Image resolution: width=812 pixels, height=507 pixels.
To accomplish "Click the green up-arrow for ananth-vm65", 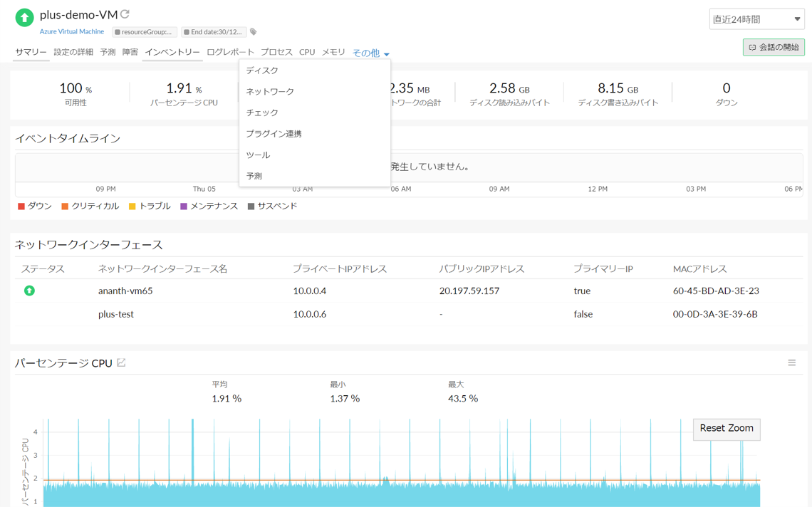I will coord(28,291).
